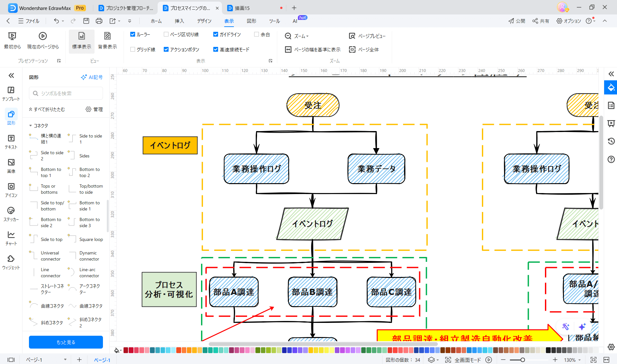Open the Image (画像) sidebar panel
The height and width of the screenshot is (364, 617).
(11, 166)
